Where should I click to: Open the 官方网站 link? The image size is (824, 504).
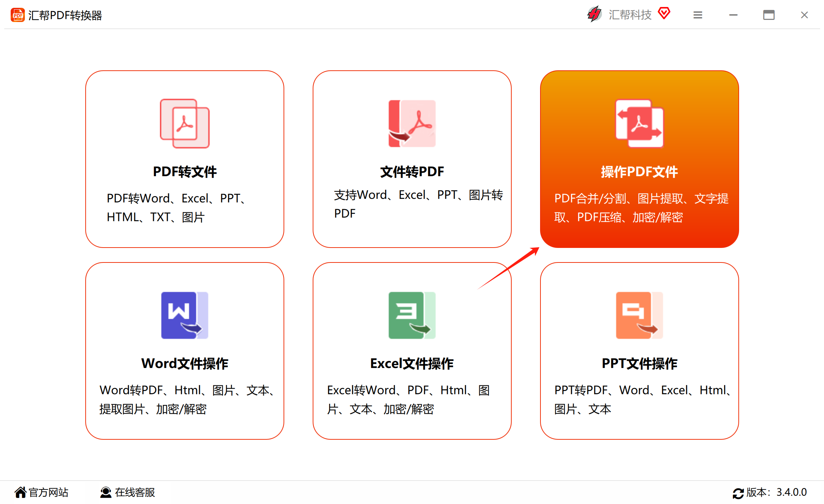click(48, 492)
